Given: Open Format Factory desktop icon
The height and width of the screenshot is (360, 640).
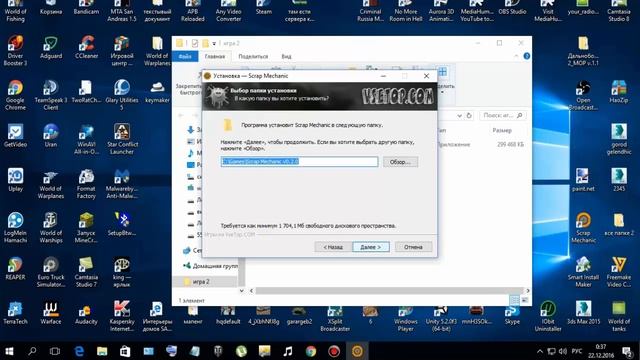Looking at the screenshot, I should (86, 184).
